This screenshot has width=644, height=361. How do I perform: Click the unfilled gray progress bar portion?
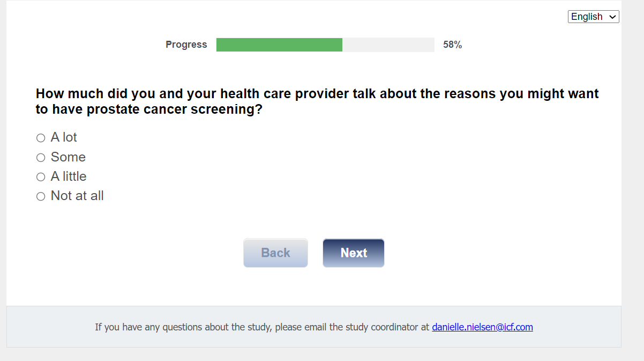click(388, 45)
